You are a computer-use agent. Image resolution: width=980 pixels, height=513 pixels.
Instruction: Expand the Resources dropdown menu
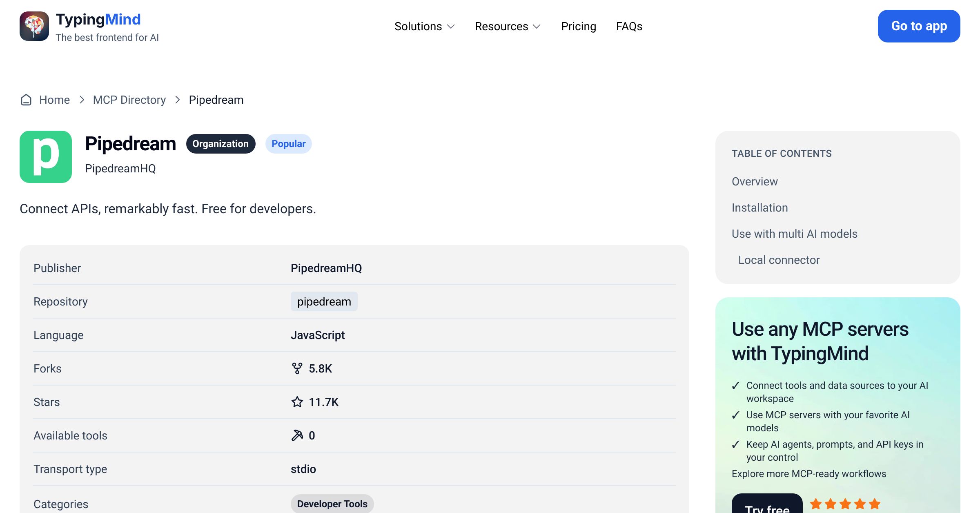(x=508, y=27)
